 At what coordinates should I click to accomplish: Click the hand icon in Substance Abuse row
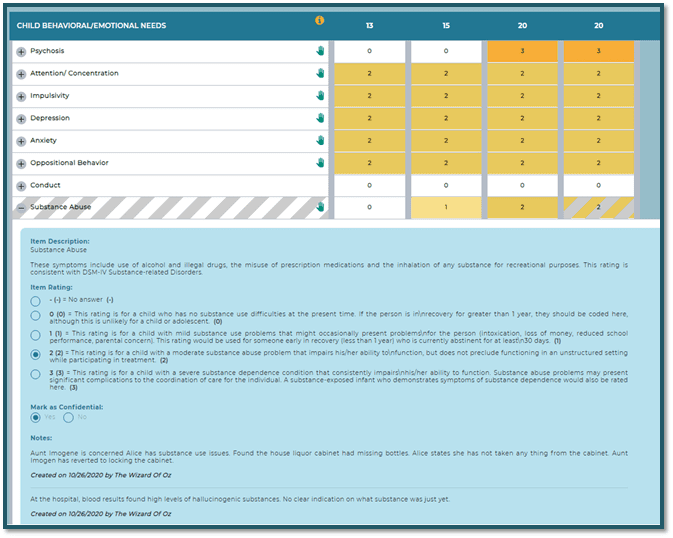pos(321,207)
